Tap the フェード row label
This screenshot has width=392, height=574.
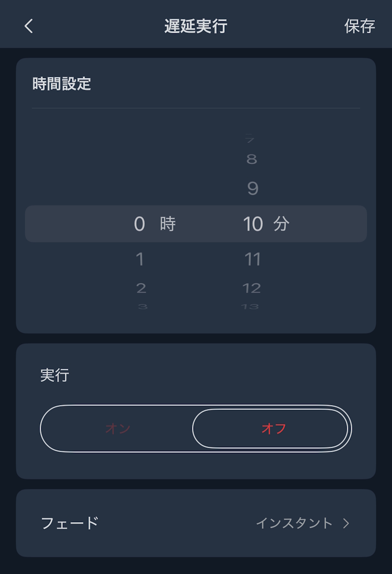click(69, 523)
